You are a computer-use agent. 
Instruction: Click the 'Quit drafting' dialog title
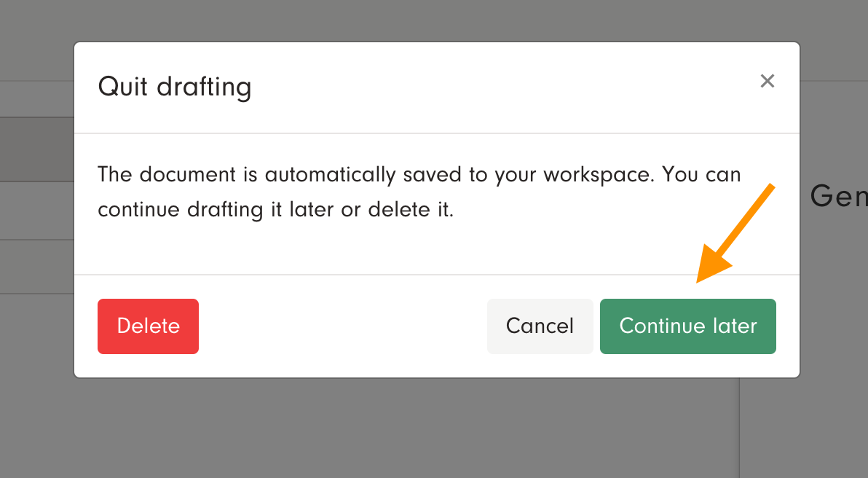(x=175, y=87)
